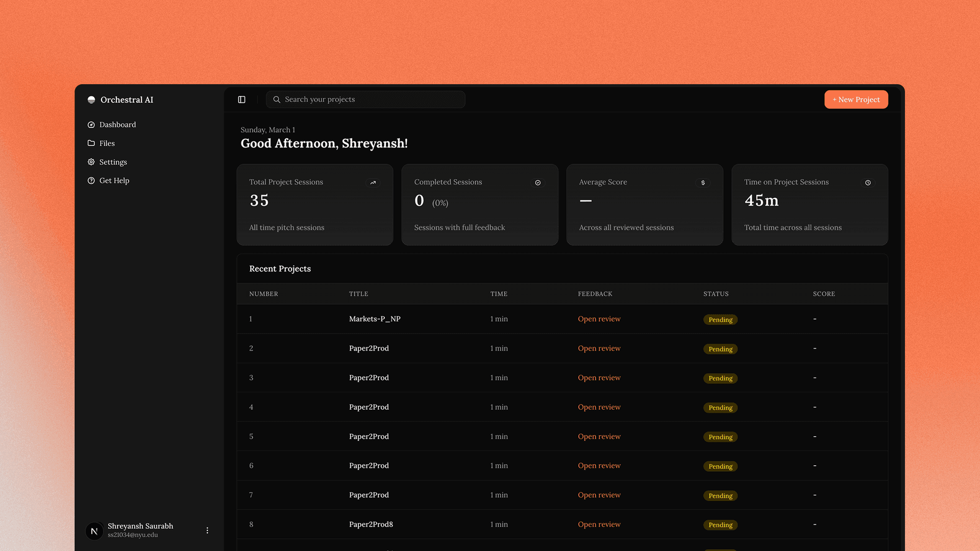The height and width of the screenshot is (551, 980).
Task: Click Pending badge for Paper2Prod8
Action: (x=720, y=525)
